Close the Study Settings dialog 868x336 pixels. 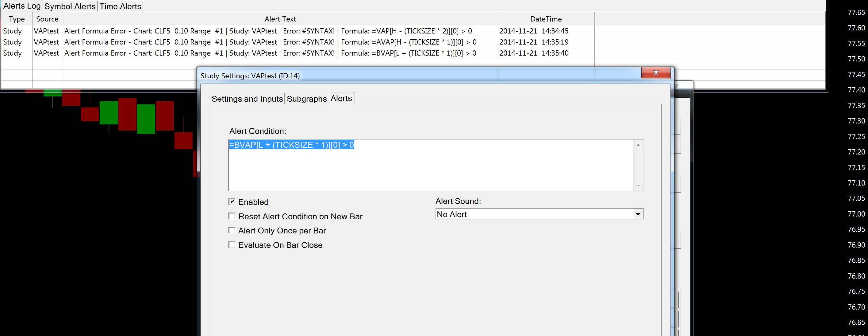pyautogui.click(x=655, y=73)
